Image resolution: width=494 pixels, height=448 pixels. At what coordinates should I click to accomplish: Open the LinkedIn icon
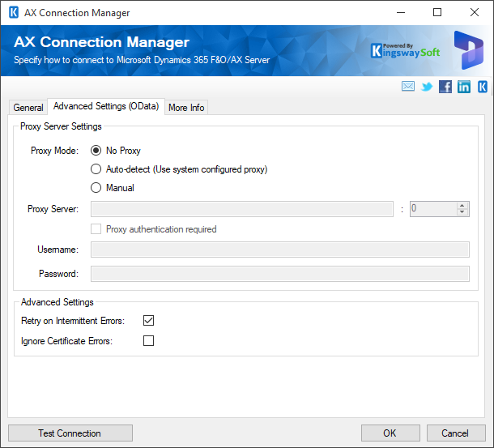464,87
